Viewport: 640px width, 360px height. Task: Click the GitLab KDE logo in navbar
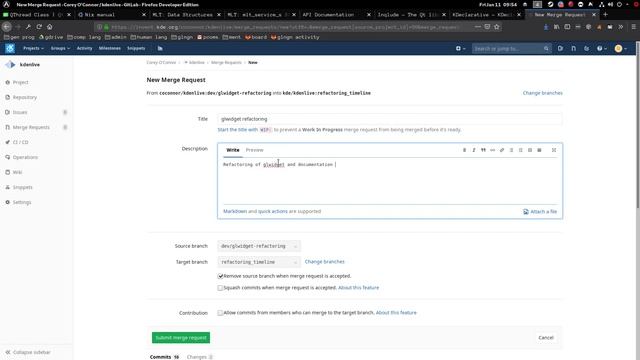[x=10, y=48]
